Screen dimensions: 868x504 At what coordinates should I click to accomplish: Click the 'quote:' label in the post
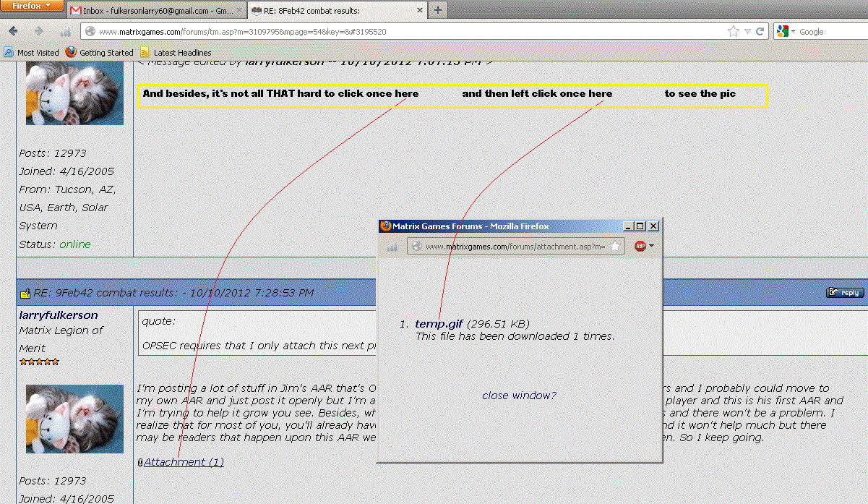pyautogui.click(x=158, y=321)
